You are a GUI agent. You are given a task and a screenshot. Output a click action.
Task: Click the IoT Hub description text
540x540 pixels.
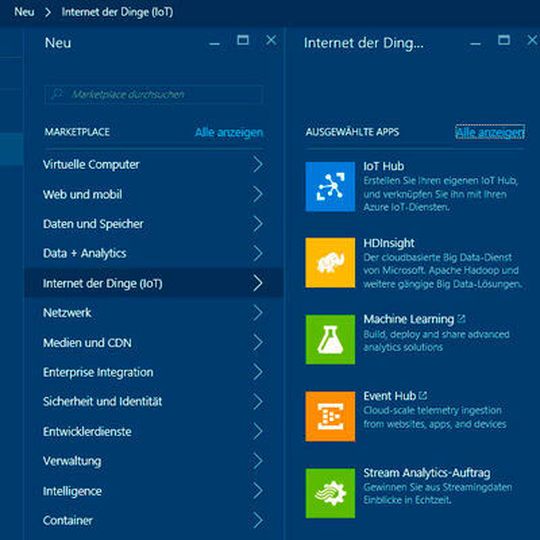pos(441,194)
